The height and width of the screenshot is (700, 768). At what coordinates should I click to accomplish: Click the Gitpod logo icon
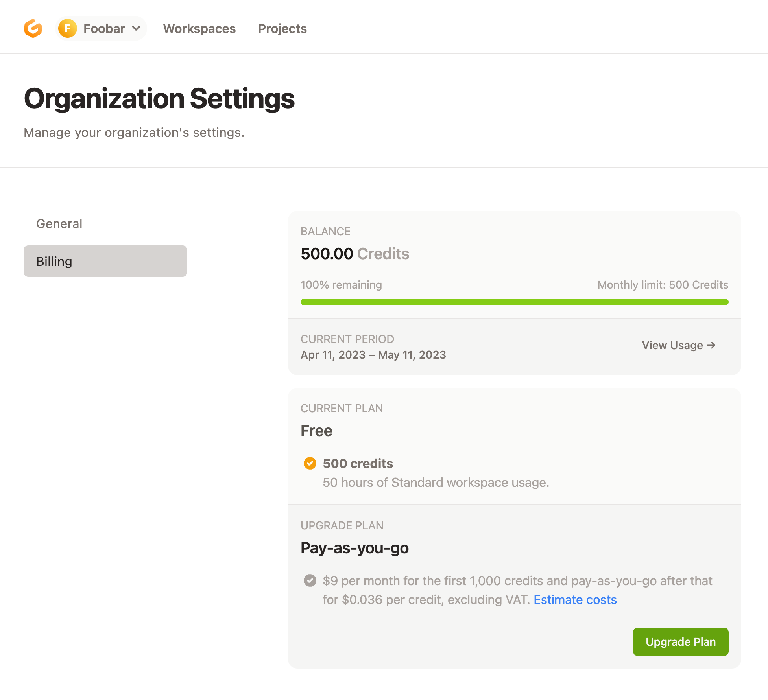33,28
